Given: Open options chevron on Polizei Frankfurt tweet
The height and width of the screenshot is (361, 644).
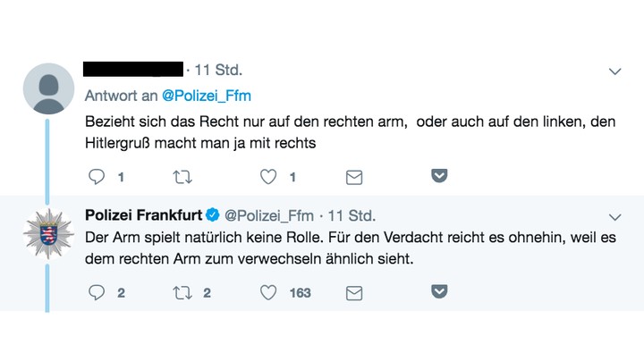Looking at the screenshot, I should point(614,217).
